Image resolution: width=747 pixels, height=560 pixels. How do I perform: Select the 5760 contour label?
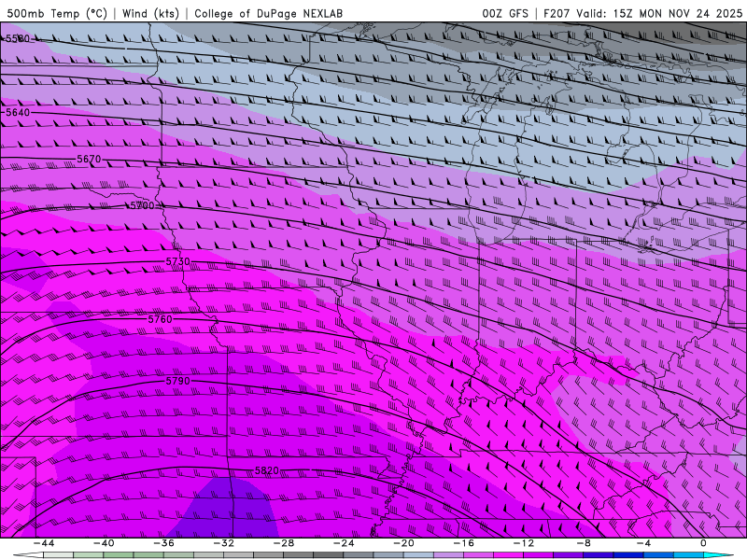click(x=160, y=319)
